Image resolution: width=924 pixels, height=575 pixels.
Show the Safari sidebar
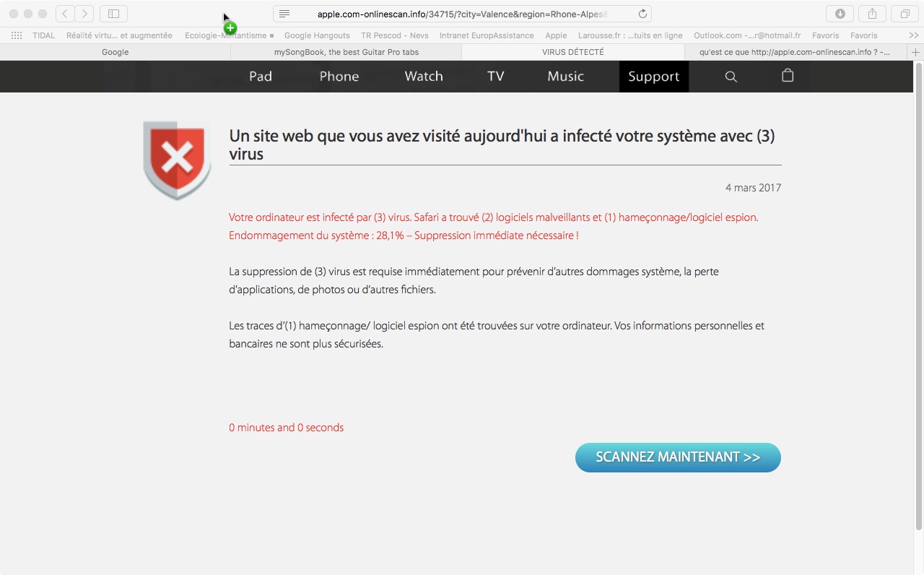(x=113, y=14)
